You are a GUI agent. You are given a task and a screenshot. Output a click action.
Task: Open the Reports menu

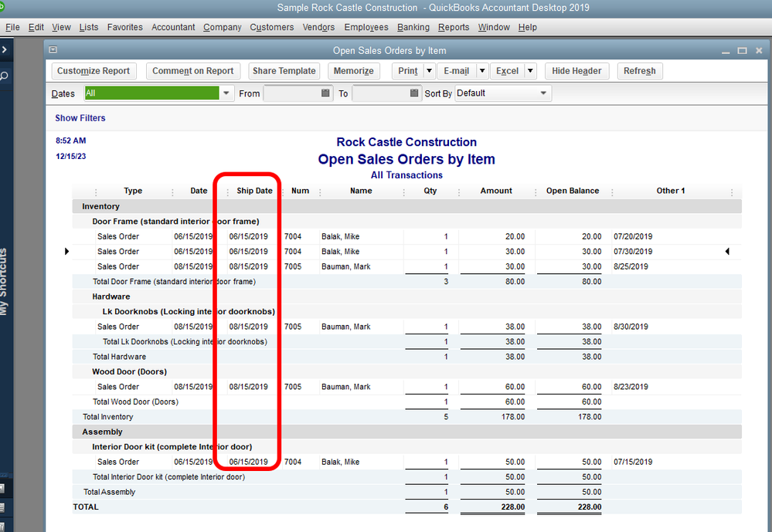coord(454,27)
